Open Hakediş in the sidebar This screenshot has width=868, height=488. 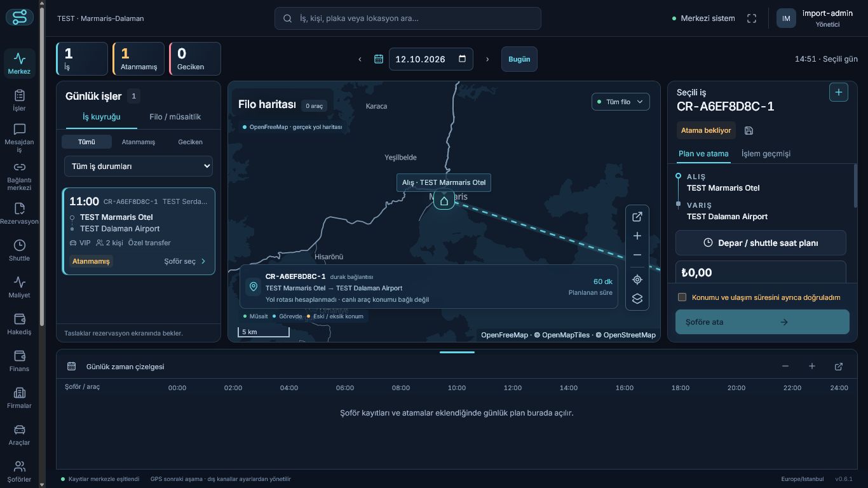tap(20, 324)
